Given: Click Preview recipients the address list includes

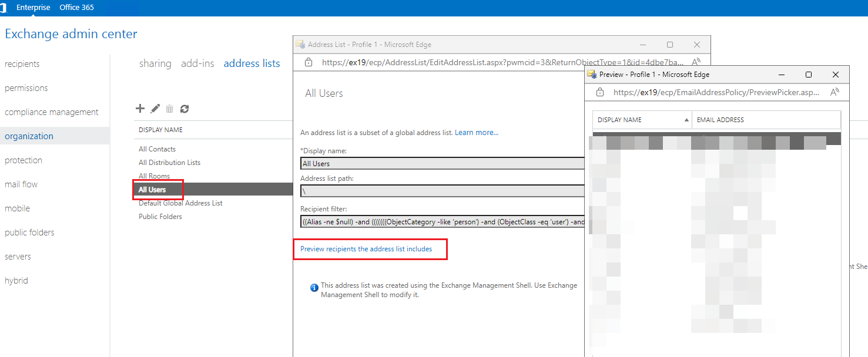Looking at the screenshot, I should point(366,249).
